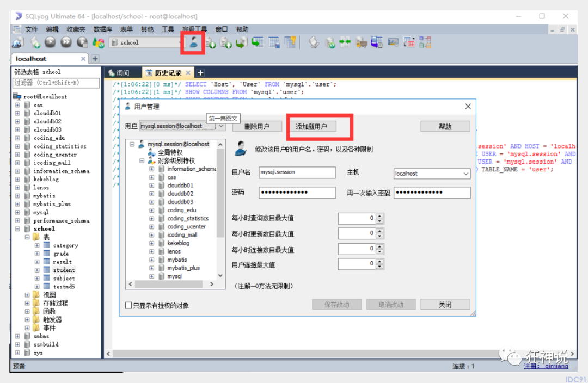Open the 文件 menu
The width and height of the screenshot is (588, 383).
(x=32, y=29)
